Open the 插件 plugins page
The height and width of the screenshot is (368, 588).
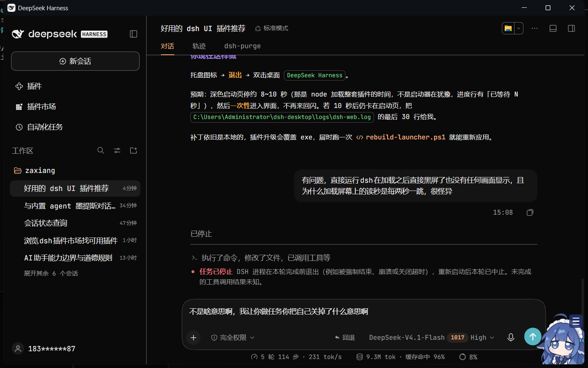click(75, 86)
